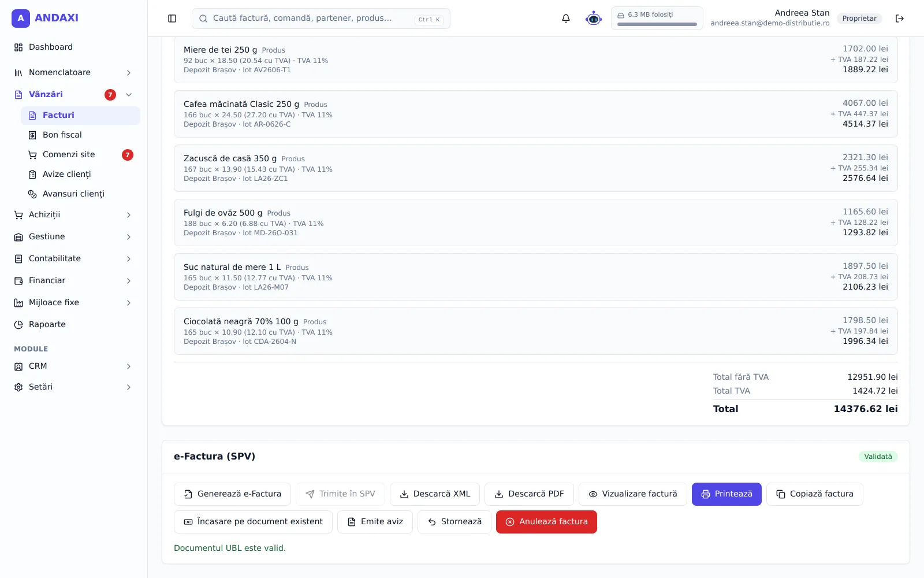Image resolution: width=924 pixels, height=578 pixels.
Task: Open notifications bell
Action: tap(566, 18)
